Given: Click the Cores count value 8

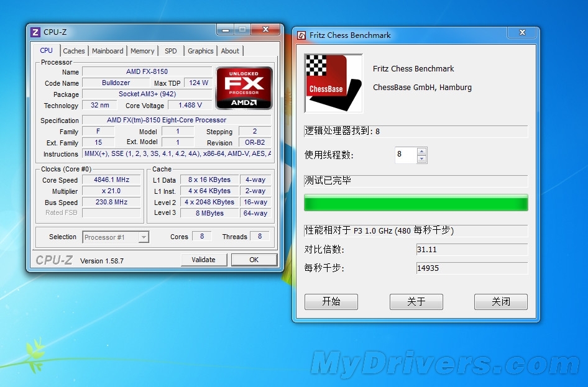Looking at the screenshot, I should (x=202, y=237).
